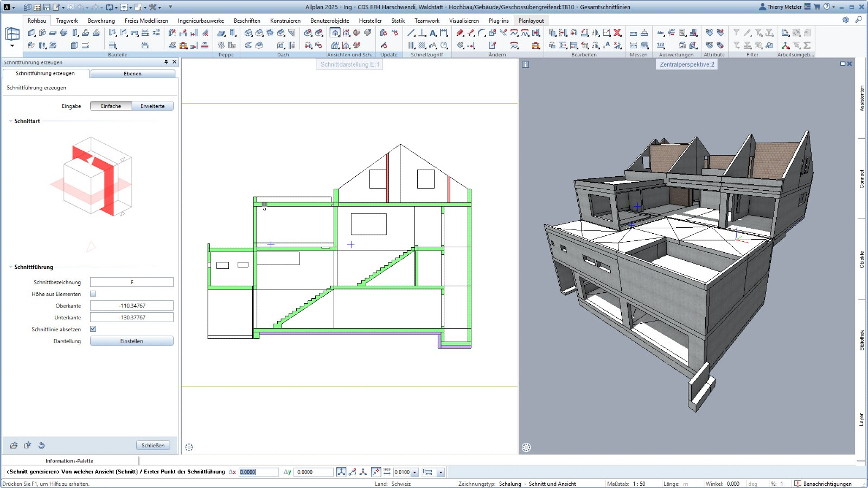Click the save icon in the quick access toolbar
Image resolution: width=868 pixels, height=488 pixels.
click(47, 7)
